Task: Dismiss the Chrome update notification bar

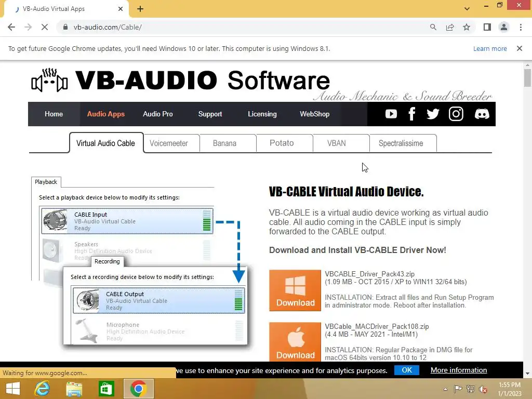Action: [519, 48]
